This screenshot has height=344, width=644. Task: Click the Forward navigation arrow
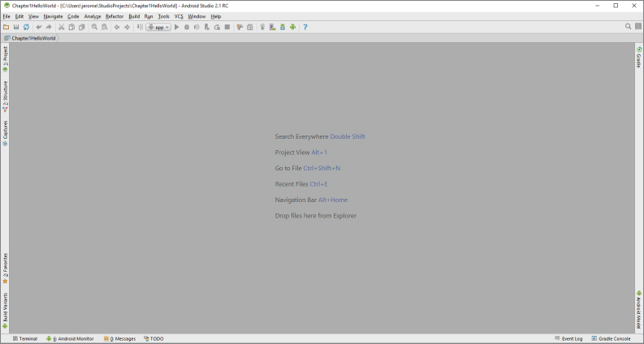pyautogui.click(x=127, y=27)
